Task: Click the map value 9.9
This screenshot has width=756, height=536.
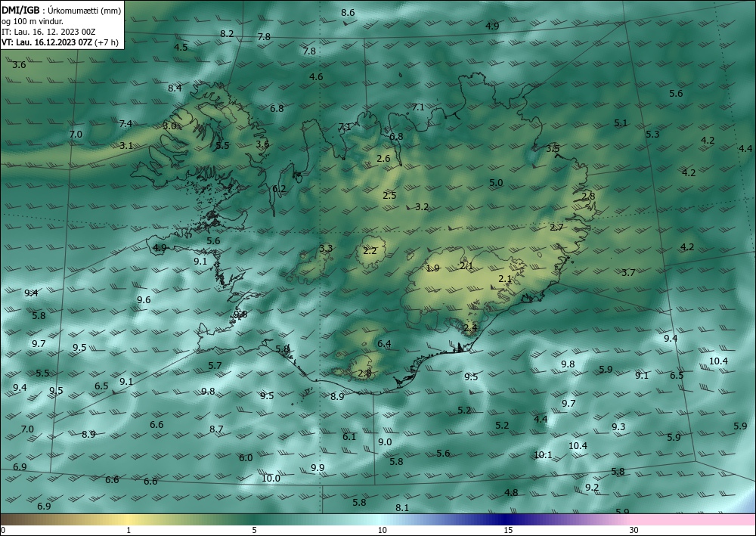Action: pyautogui.click(x=318, y=467)
